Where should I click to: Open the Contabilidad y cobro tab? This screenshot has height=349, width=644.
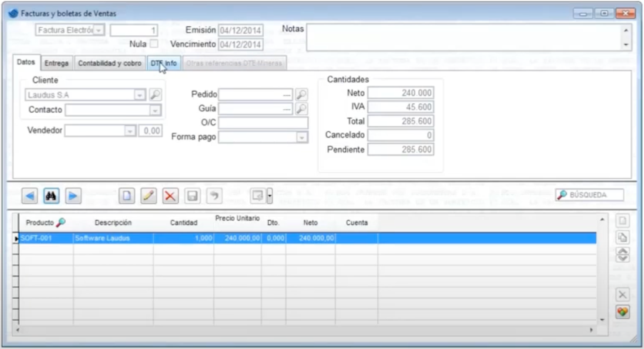(x=110, y=63)
